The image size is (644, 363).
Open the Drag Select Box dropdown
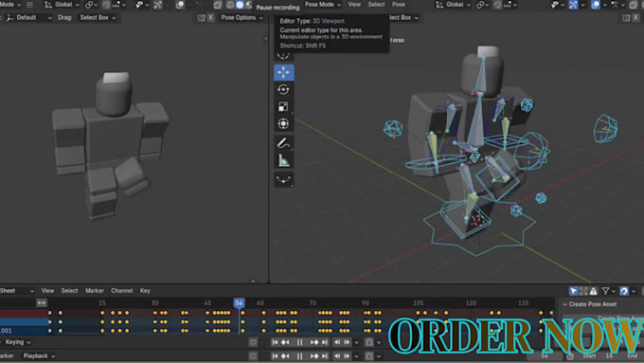(98, 18)
